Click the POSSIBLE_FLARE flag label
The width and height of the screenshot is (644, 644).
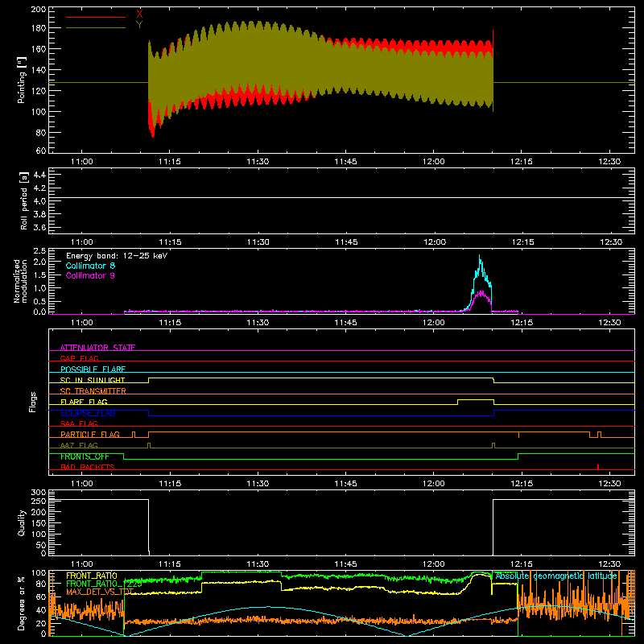tap(93, 369)
